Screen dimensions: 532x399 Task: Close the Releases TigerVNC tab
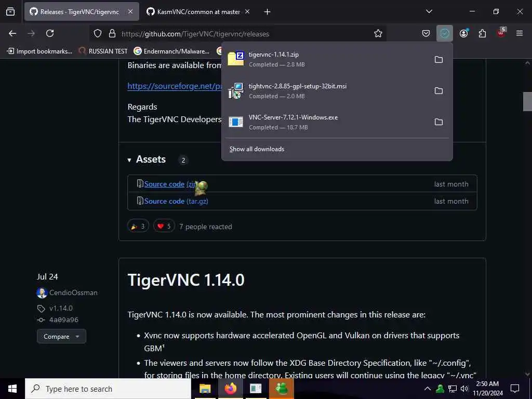click(130, 11)
